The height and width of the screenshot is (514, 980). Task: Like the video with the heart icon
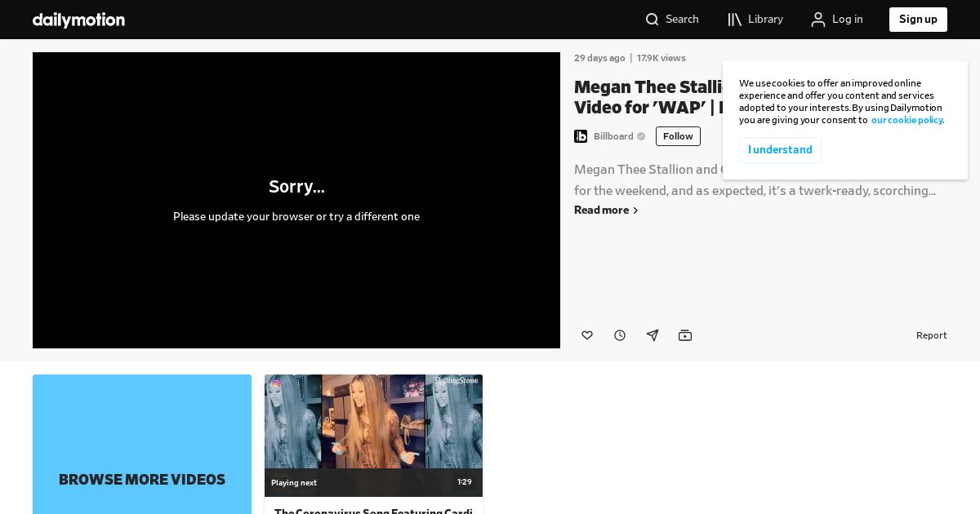[x=587, y=335]
